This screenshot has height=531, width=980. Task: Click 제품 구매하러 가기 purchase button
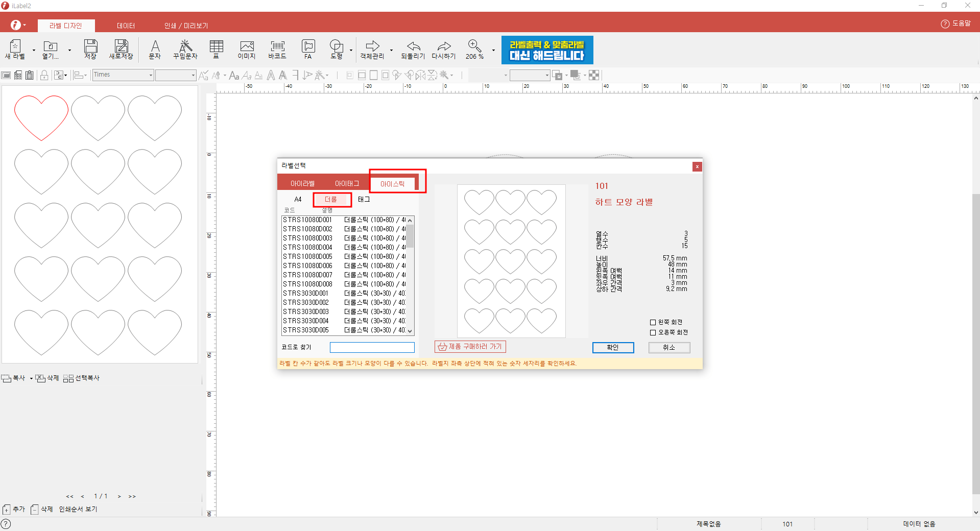pyautogui.click(x=470, y=347)
